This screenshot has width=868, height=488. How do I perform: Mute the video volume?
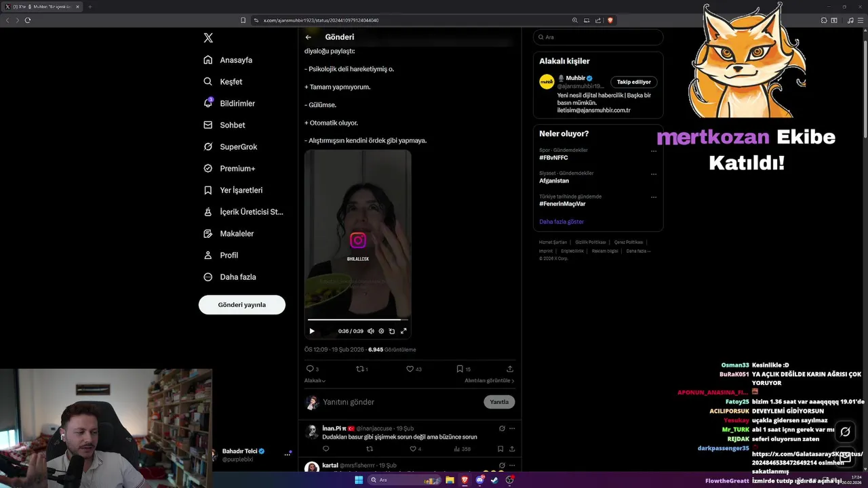click(370, 331)
